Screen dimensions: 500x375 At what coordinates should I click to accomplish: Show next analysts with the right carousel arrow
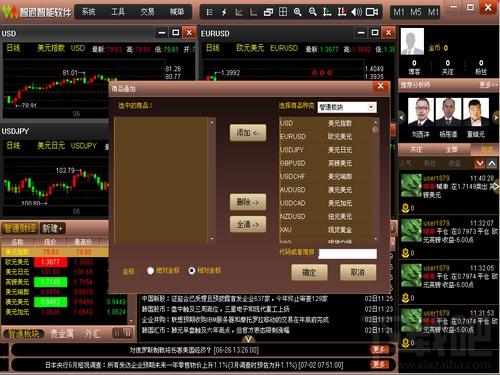(x=495, y=117)
